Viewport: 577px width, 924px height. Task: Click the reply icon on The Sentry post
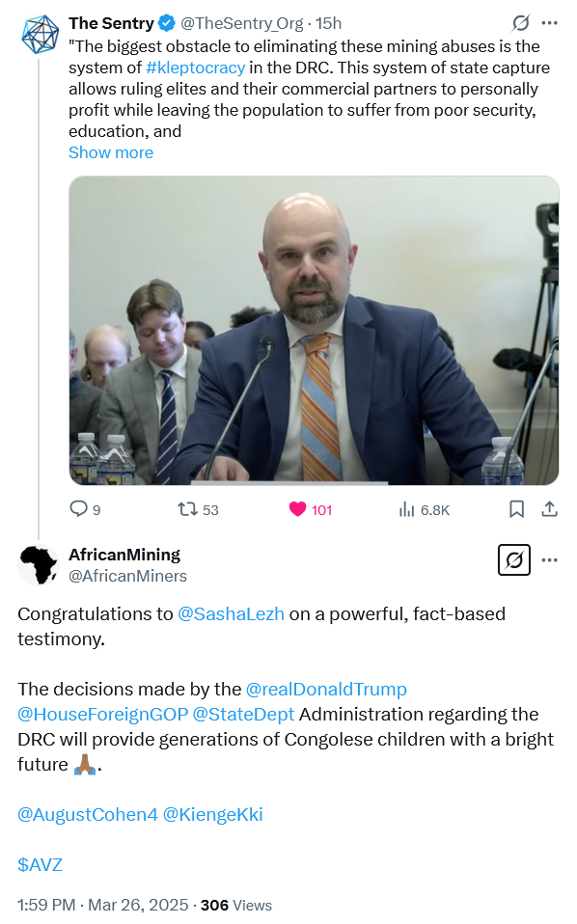[x=78, y=508]
